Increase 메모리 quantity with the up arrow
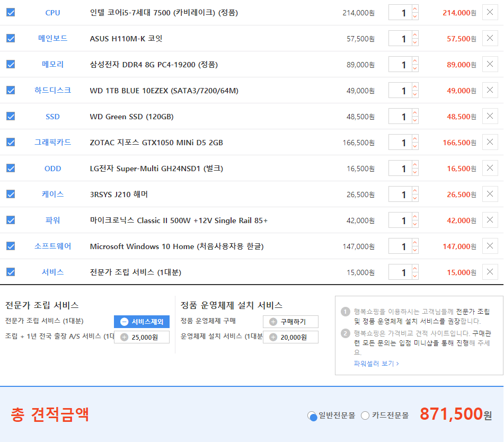504x442 pixels. coord(415,61)
